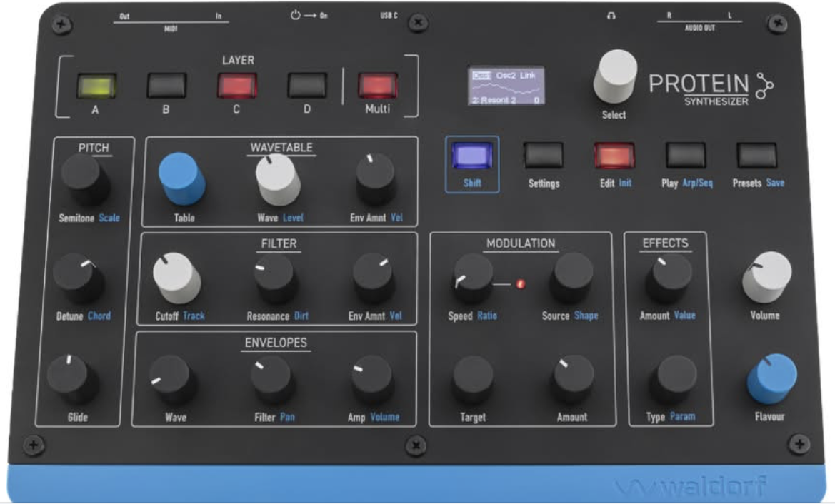Push the Play Arp/Seq button
Viewport: 835px width, 504px height.
[x=686, y=156]
